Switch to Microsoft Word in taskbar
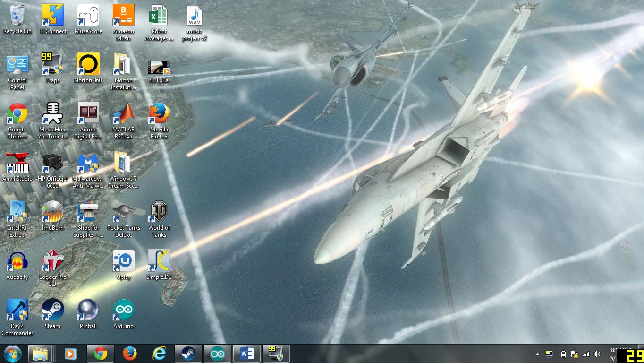644x363 pixels. tap(247, 354)
